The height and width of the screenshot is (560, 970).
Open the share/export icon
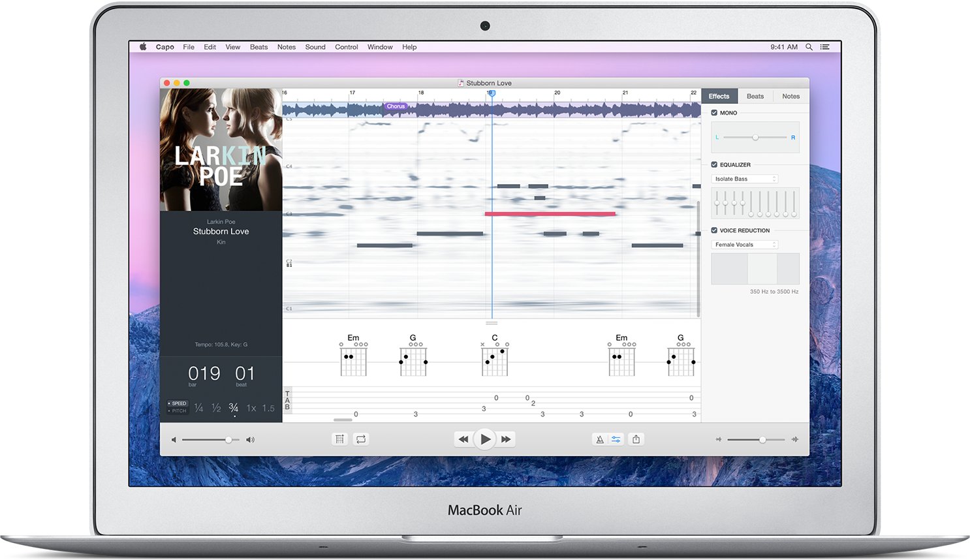point(636,439)
